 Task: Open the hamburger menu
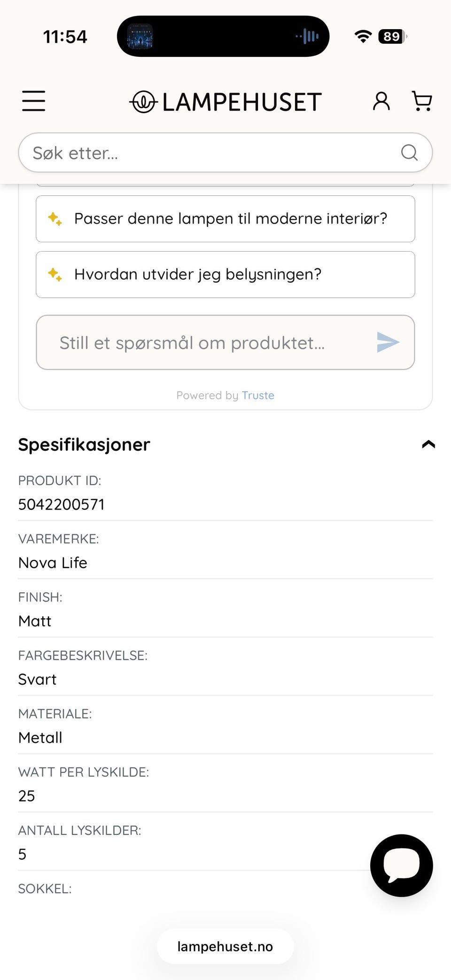tap(34, 101)
